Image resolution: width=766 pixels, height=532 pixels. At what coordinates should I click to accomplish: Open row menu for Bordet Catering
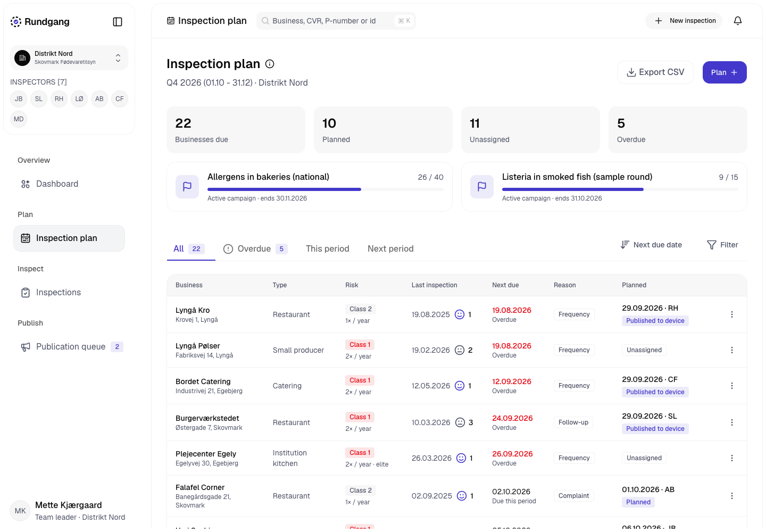(732, 386)
